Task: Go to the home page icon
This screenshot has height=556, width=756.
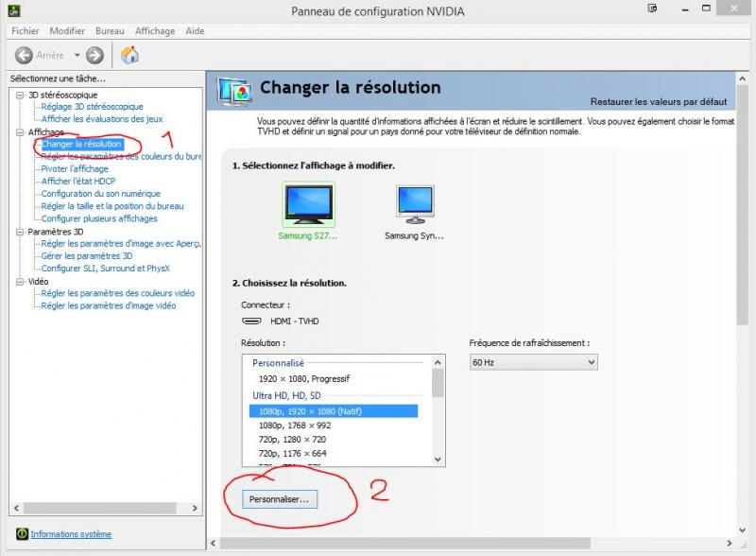Action: click(x=130, y=56)
